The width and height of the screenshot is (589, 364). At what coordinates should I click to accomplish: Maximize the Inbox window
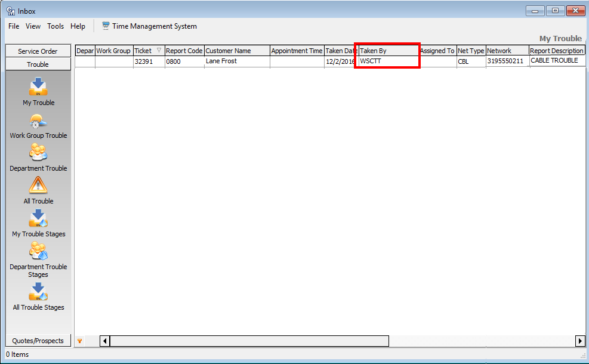(x=555, y=11)
